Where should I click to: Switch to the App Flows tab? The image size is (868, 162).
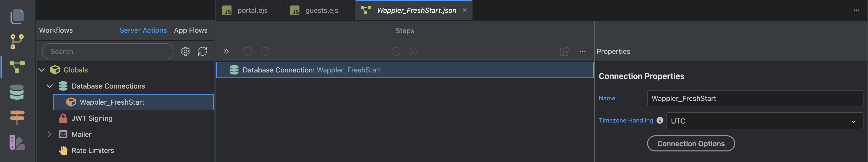click(191, 30)
